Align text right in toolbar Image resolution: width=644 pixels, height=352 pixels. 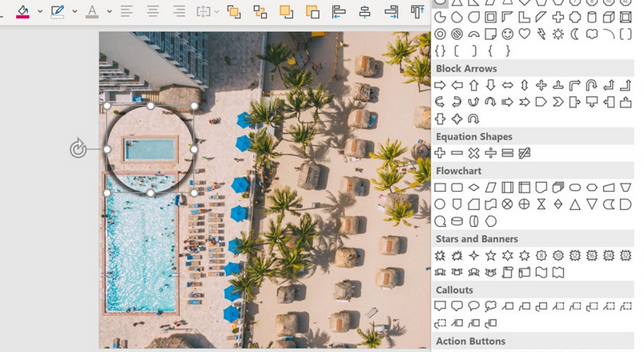tap(179, 11)
